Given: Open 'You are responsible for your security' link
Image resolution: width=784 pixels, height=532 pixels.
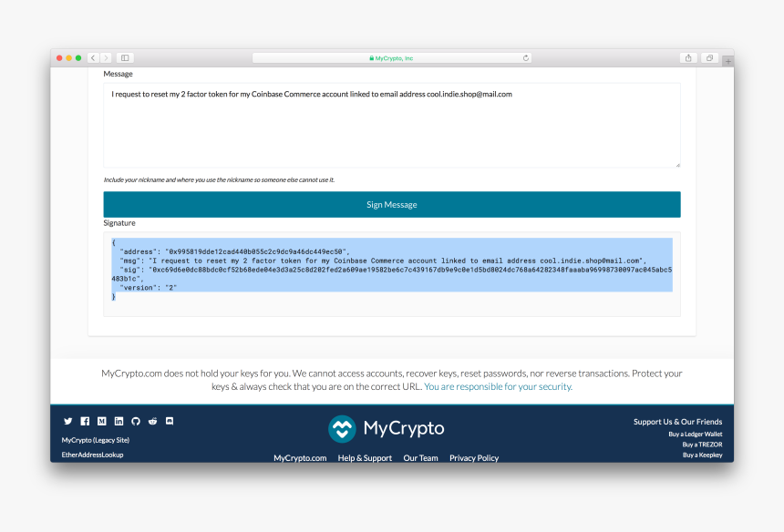Looking at the screenshot, I should point(498,386).
